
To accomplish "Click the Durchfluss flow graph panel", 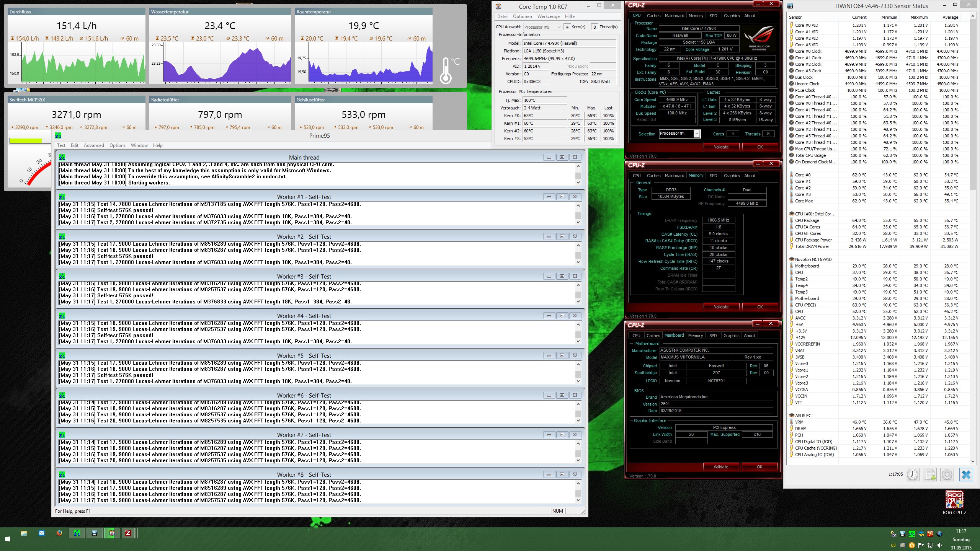I will (77, 46).
